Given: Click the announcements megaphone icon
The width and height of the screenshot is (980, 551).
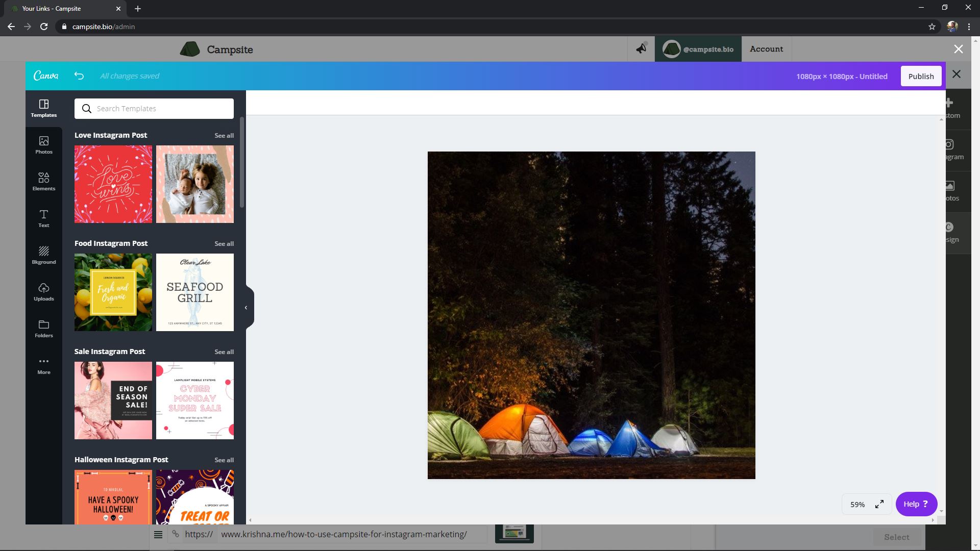Looking at the screenshot, I should 641,49.
